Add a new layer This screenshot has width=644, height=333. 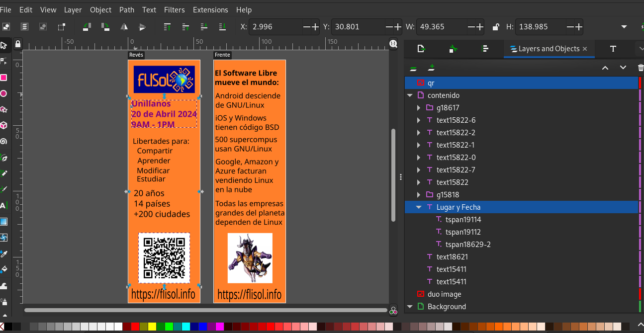(432, 68)
